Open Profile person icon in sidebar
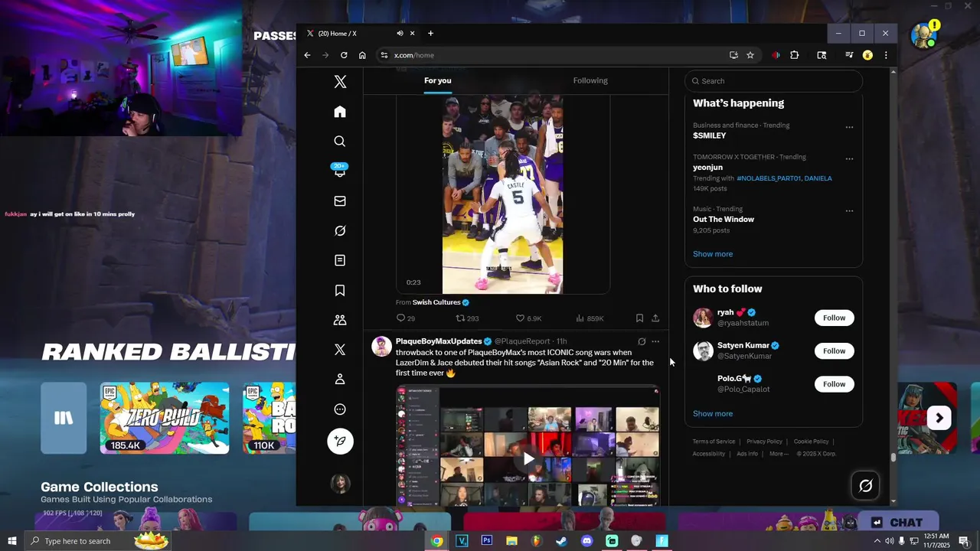The width and height of the screenshot is (980, 551). pos(340,380)
